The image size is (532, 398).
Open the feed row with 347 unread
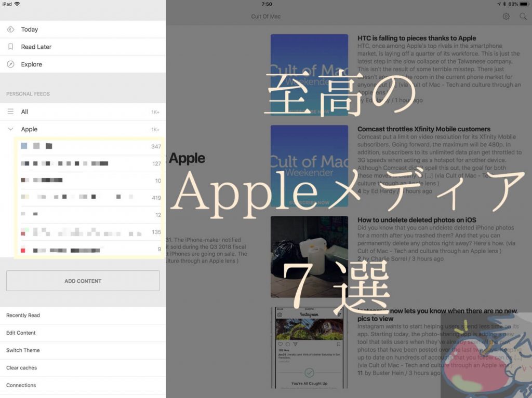90,146
